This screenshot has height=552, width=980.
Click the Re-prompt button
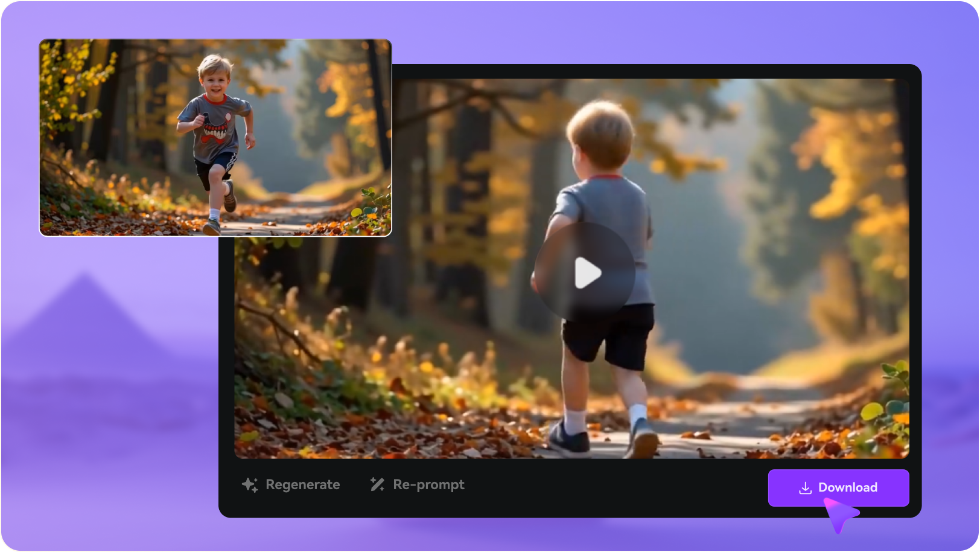(x=418, y=485)
